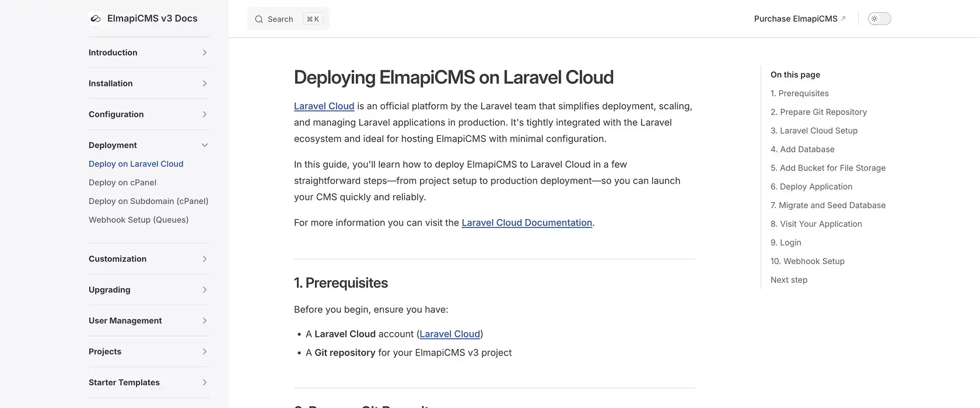Viewport: 980px width, 408px height.
Task: Expand the User Management section chevron
Action: pyautogui.click(x=205, y=321)
